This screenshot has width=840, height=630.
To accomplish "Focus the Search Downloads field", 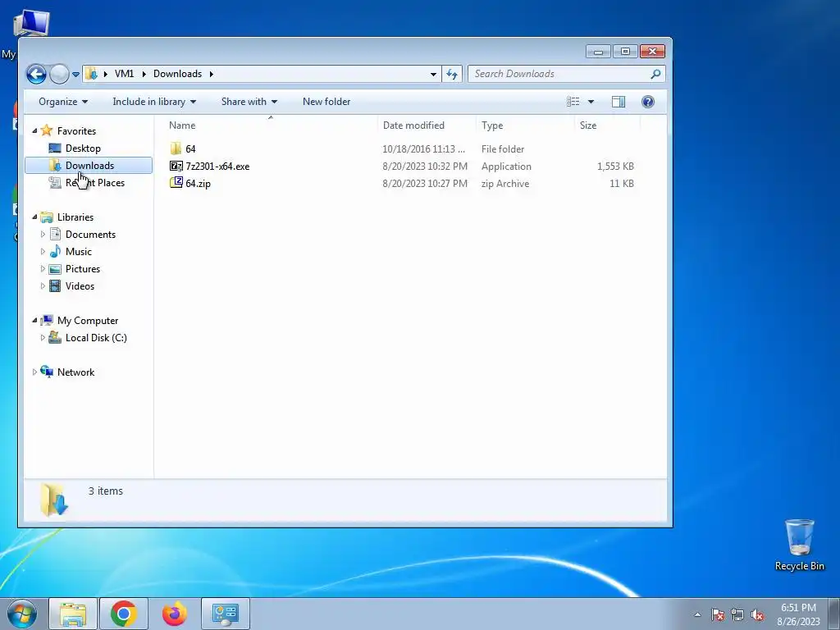I will click(567, 74).
